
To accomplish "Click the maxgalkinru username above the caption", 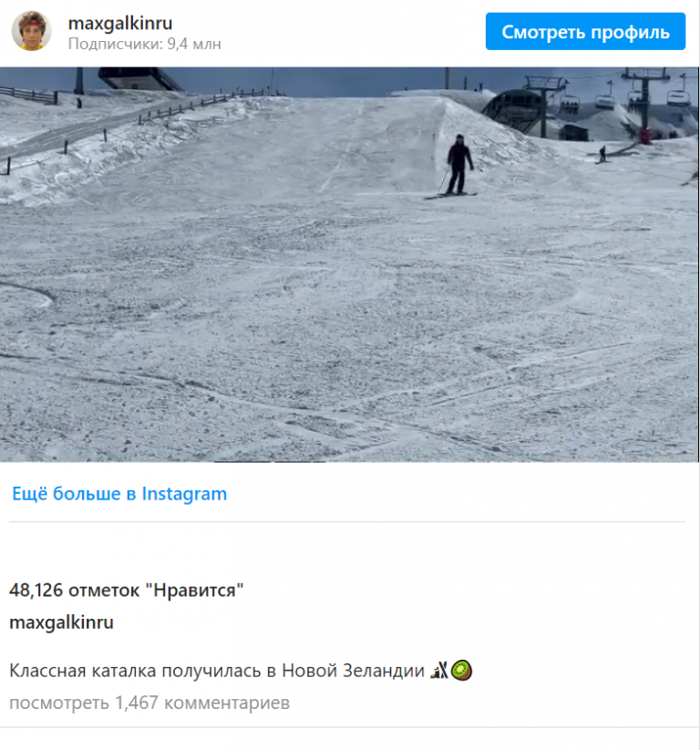I will click(x=61, y=622).
